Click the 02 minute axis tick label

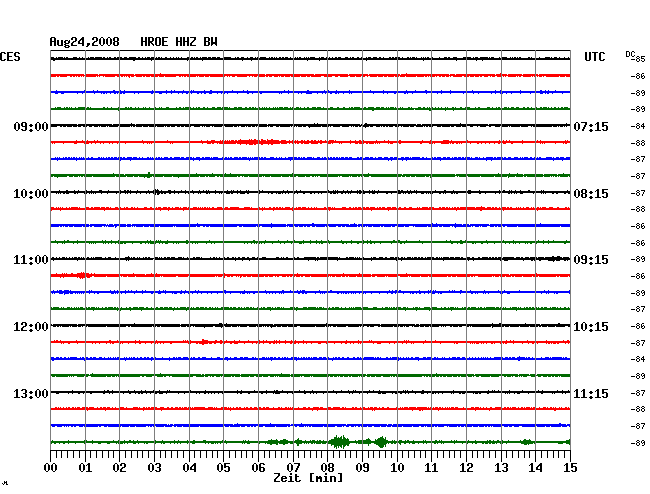pyautogui.click(x=119, y=468)
